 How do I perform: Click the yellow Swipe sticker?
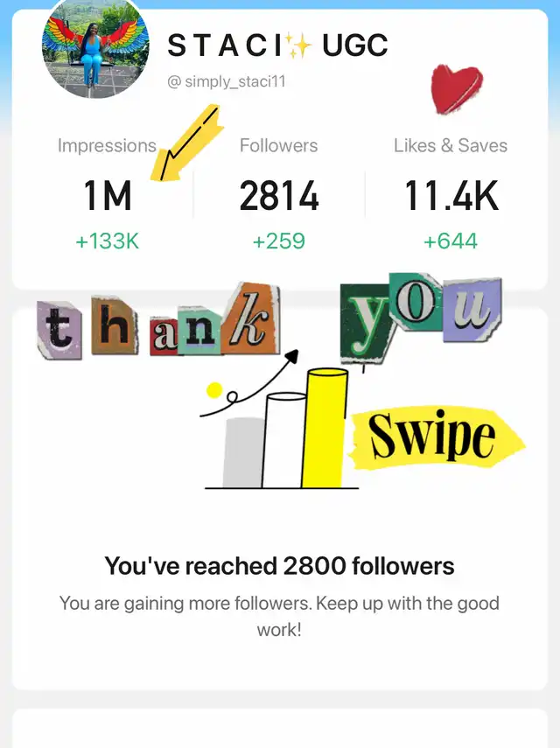[435, 438]
